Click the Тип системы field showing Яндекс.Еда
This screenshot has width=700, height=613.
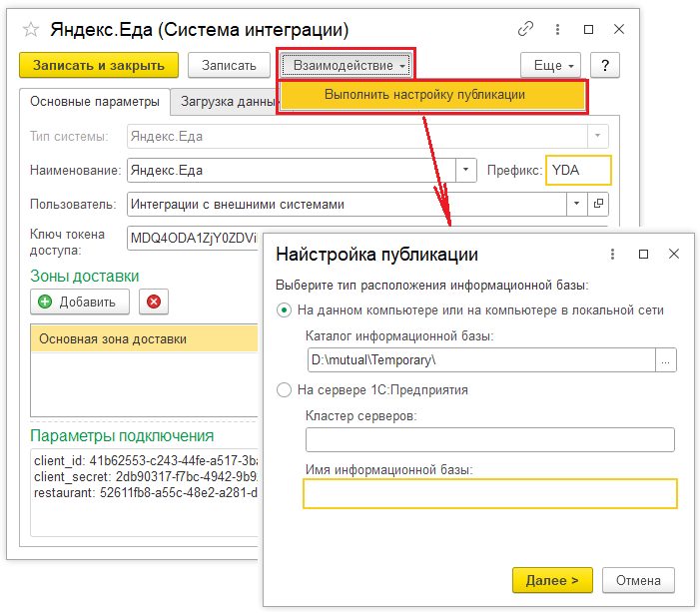click(357, 136)
